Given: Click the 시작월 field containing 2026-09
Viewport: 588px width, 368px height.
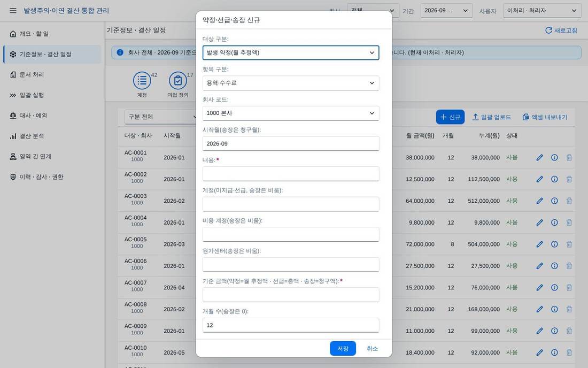Looking at the screenshot, I should pos(291,144).
